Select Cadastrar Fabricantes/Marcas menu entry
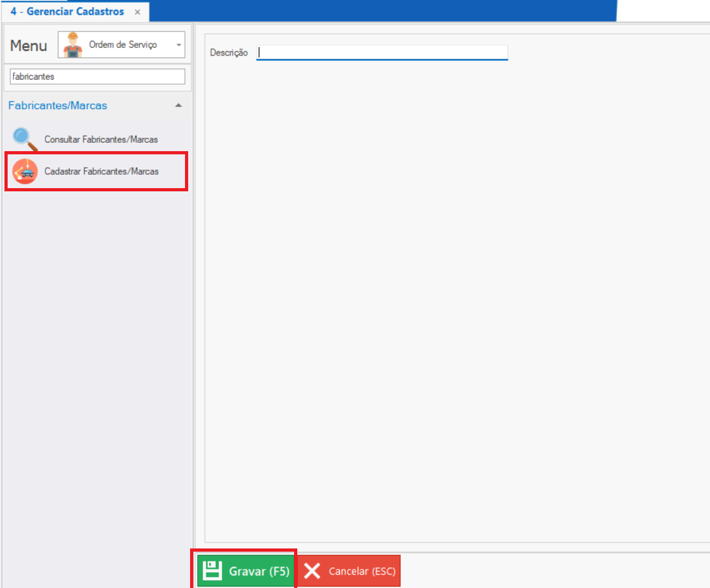Image resolution: width=710 pixels, height=588 pixels. pos(101,172)
